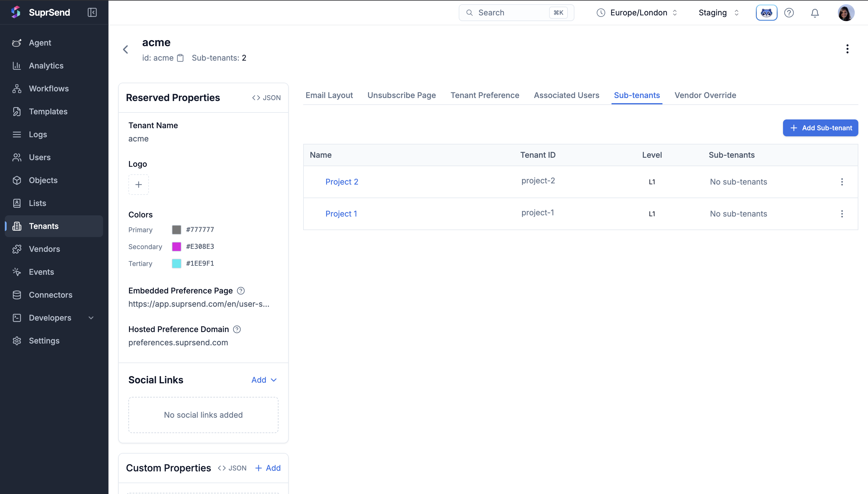Switch to Unsubscribe Page tab

pyautogui.click(x=401, y=95)
